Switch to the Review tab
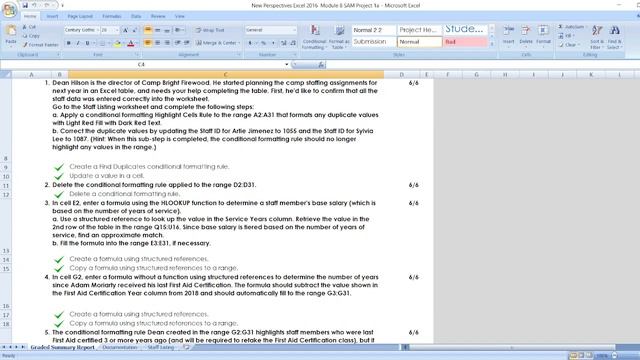This screenshot has width=640, height=360. tap(158, 16)
